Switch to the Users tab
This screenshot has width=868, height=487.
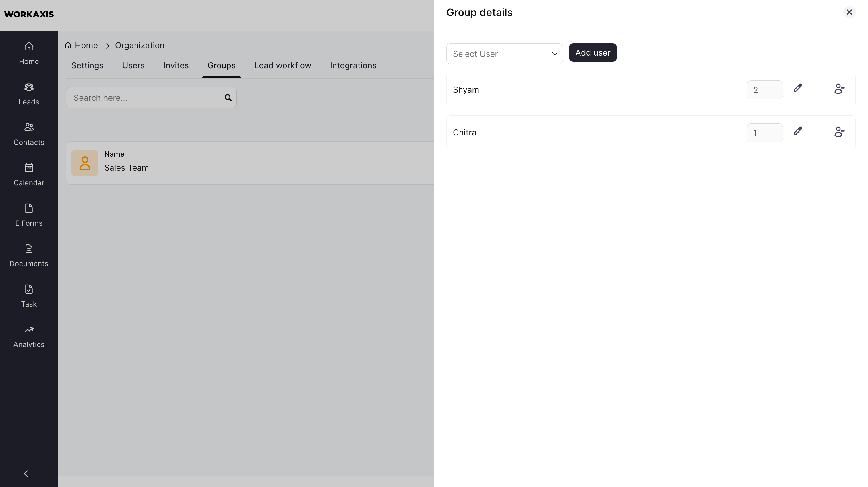pos(133,65)
